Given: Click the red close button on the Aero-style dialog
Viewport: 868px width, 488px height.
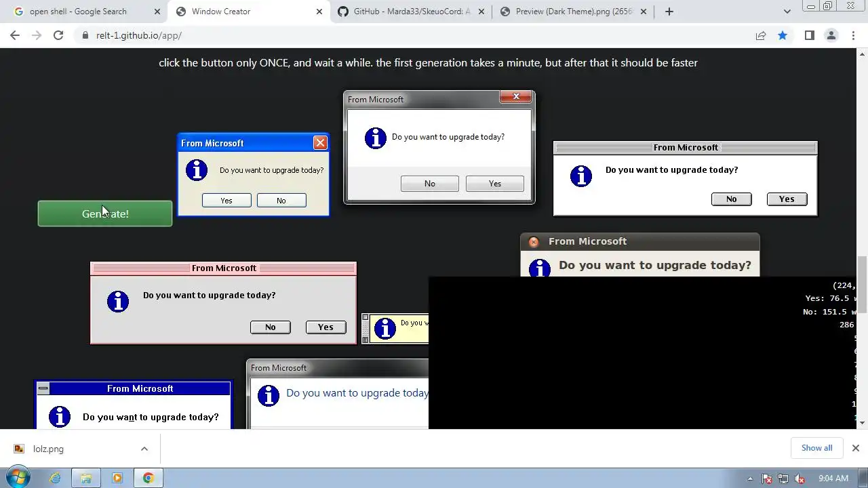Looking at the screenshot, I should click(x=516, y=97).
